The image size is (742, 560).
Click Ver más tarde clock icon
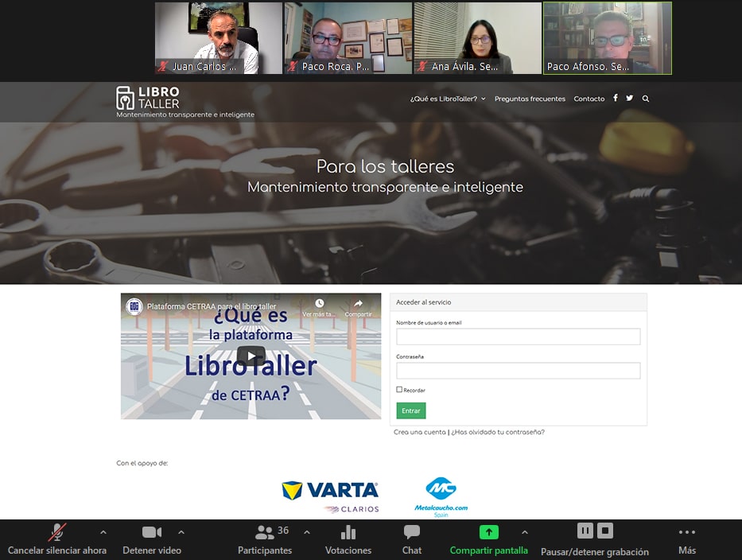[320, 303]
